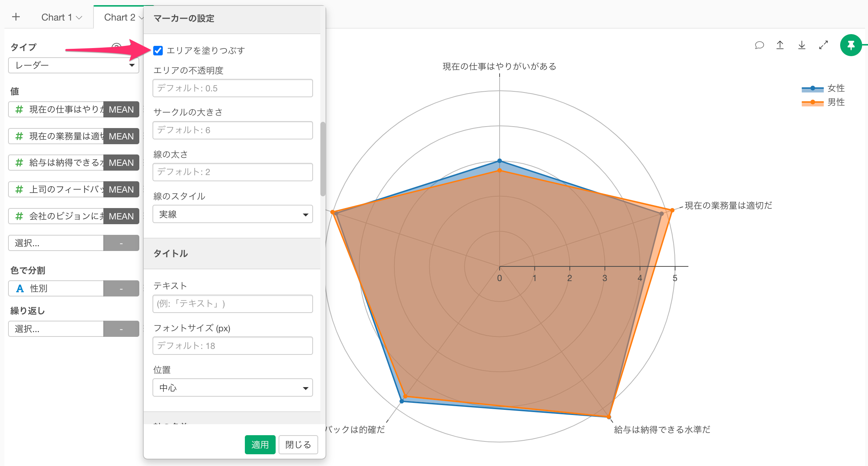The width and height of the screenshot is (868, 466).
Task: Click the minus button of 繰り返し field
Action: point(121,329)
